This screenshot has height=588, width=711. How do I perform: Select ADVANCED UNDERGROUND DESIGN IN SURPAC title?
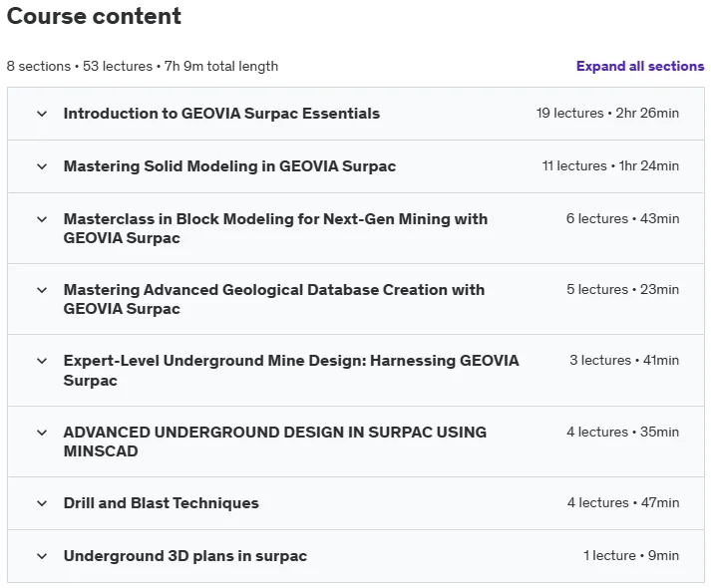(275, 441)
